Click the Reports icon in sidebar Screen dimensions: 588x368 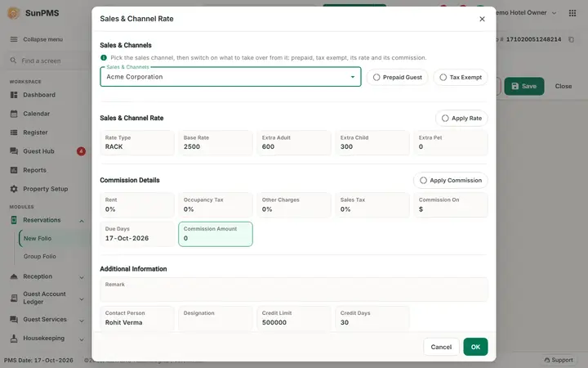[14, 170]
